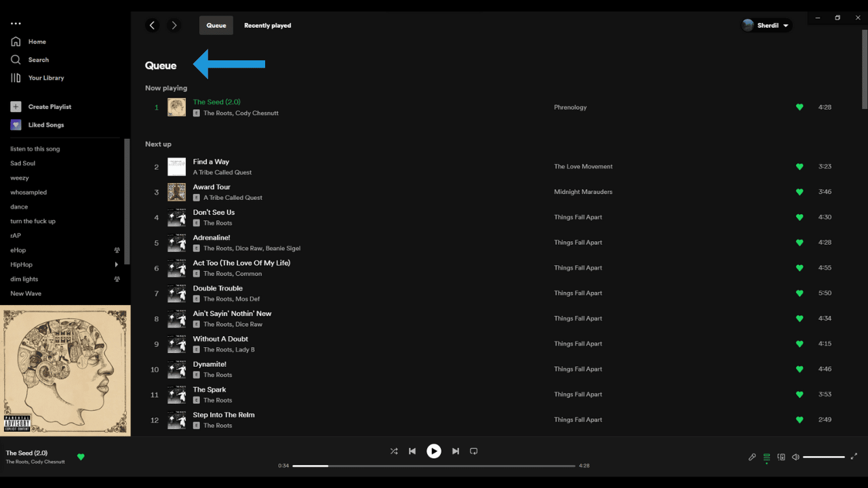This screenshot has height=488, width=868.
Task: Enter full screen mode
Action: 854,457
